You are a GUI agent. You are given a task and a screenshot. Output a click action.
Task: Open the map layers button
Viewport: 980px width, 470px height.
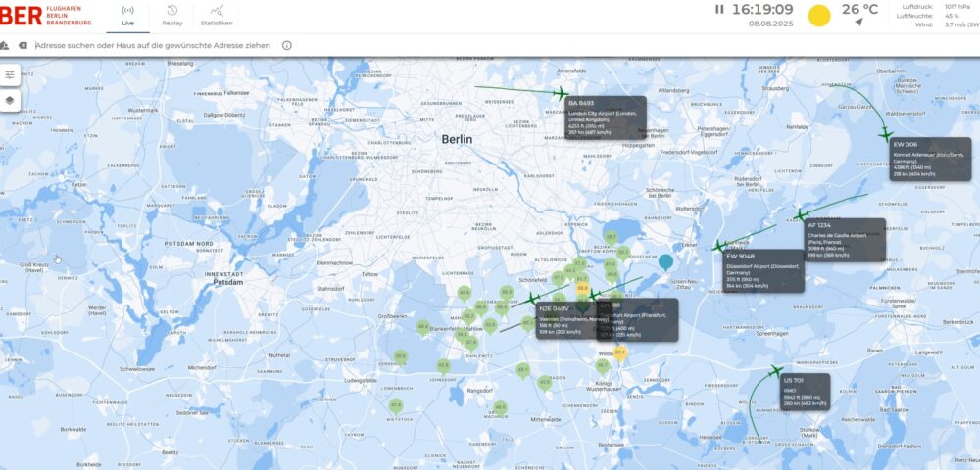pos(10,100)
